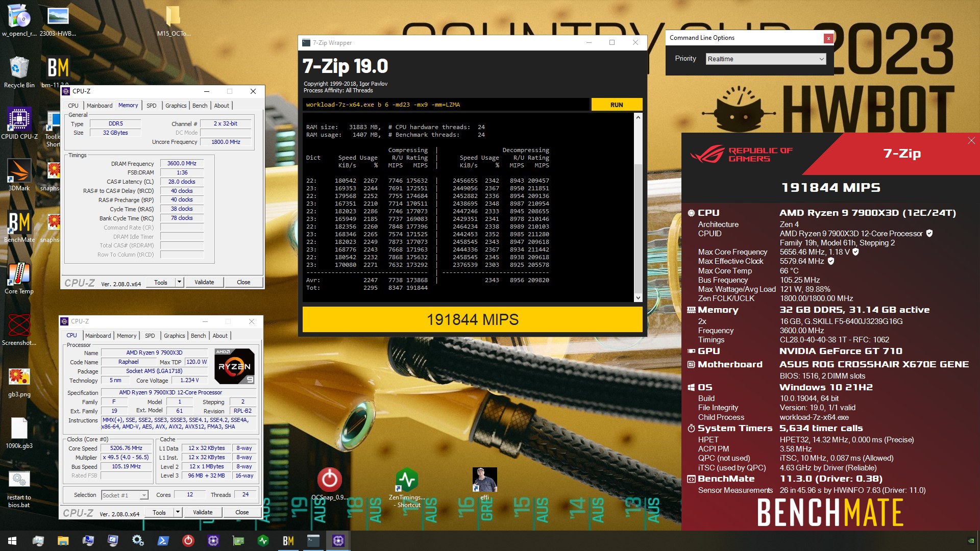Open the Screenshot desktop icon
The width and height of the screenshot is (980, 551).
pos(19,325)
